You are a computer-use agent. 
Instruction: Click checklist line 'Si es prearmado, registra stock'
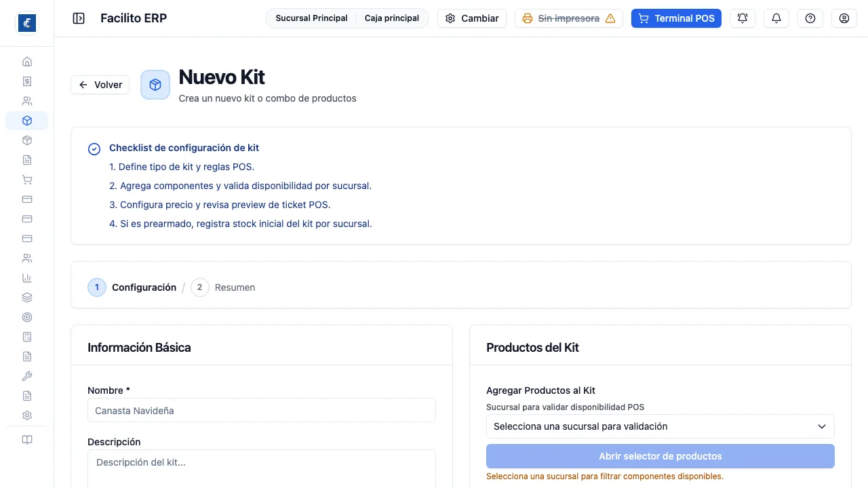[x=241, y=224]
